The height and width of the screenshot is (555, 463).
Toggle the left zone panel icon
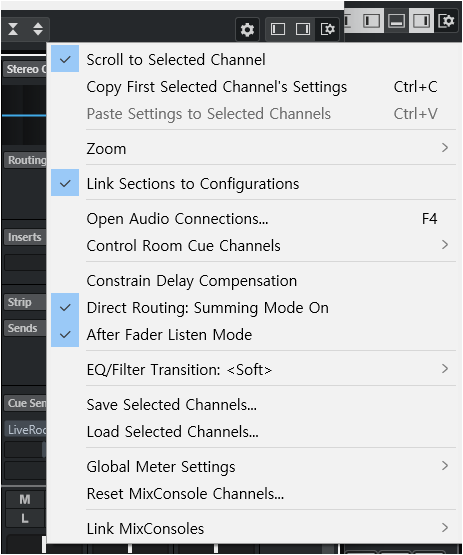click(x=278, y=29)
